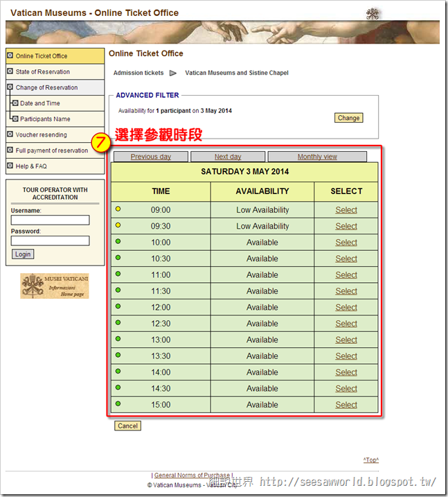448x497 pixels.
Task: Go to Previous day
Action: pyautogui.click(x=151, y=157)
